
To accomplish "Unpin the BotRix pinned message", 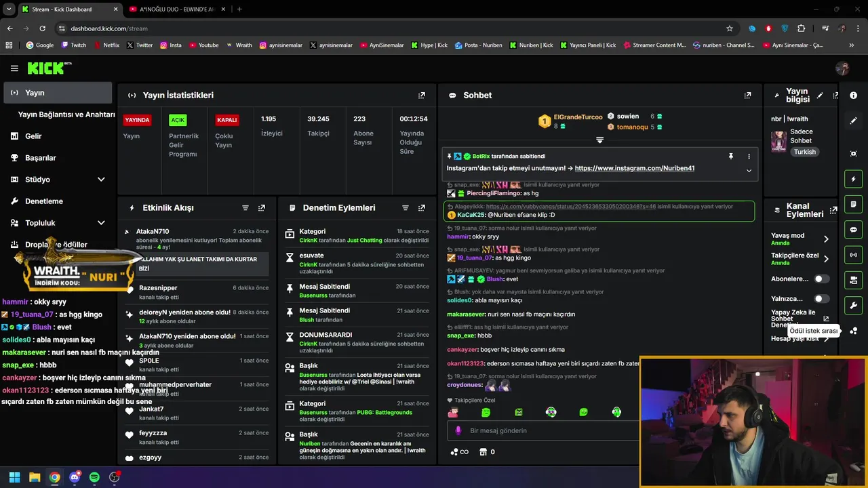I will (731, 156).
